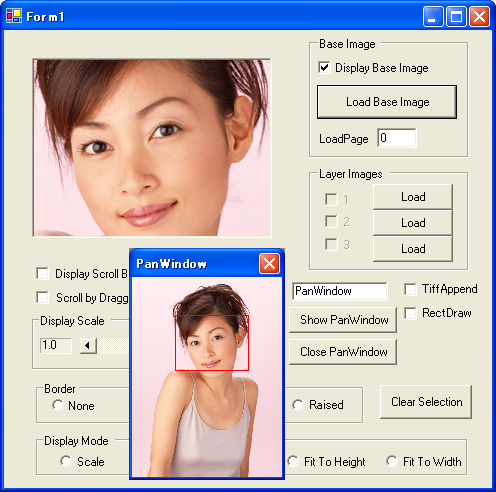Click the Form1 application icon in title bar
The height and width of the screenshot is (492, 496).
pyautogui.click(x=14, y=16)
